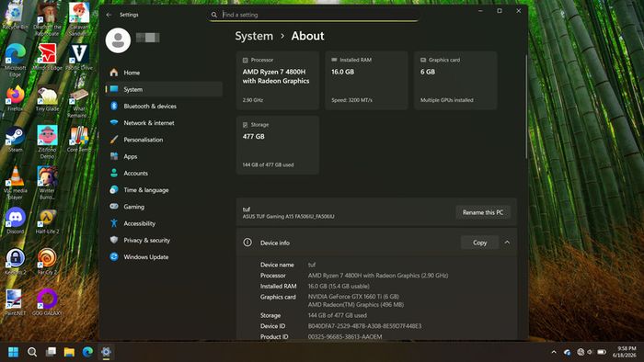Select the Steam desktop shortcut
644x362 pixels.
[x=16, y=139]
